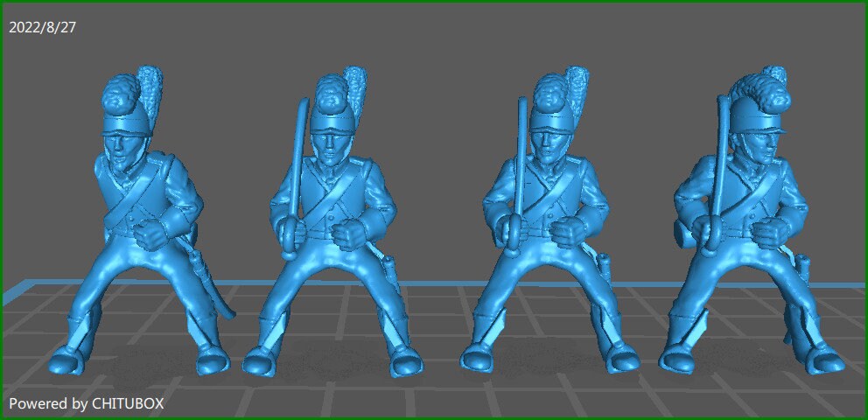Click the Powered by CHITUBOX watermark
This screenshot has height=420, width=868.
(x=86, y=403)
